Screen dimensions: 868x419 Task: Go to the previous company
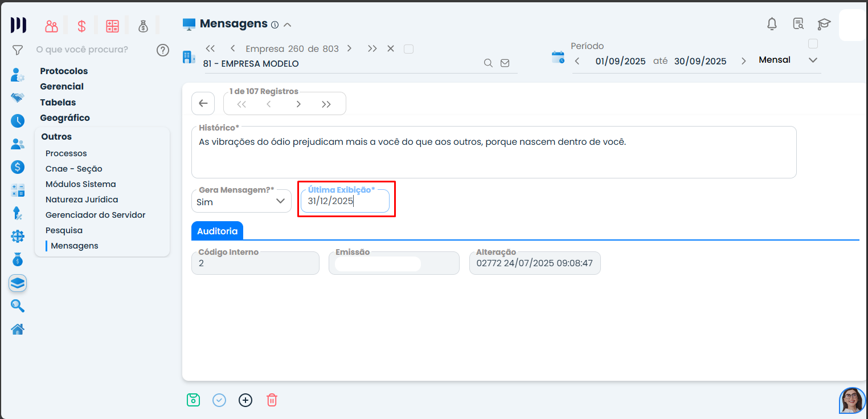(x=232, y=49)
